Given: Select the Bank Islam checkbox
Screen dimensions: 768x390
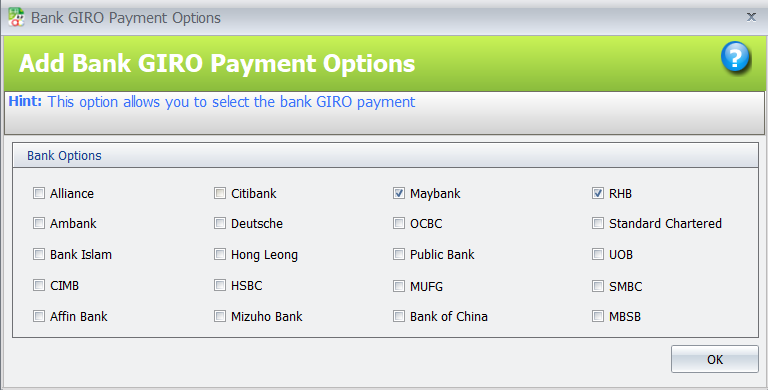Looking at the screenshot, I should coord(39,254).
